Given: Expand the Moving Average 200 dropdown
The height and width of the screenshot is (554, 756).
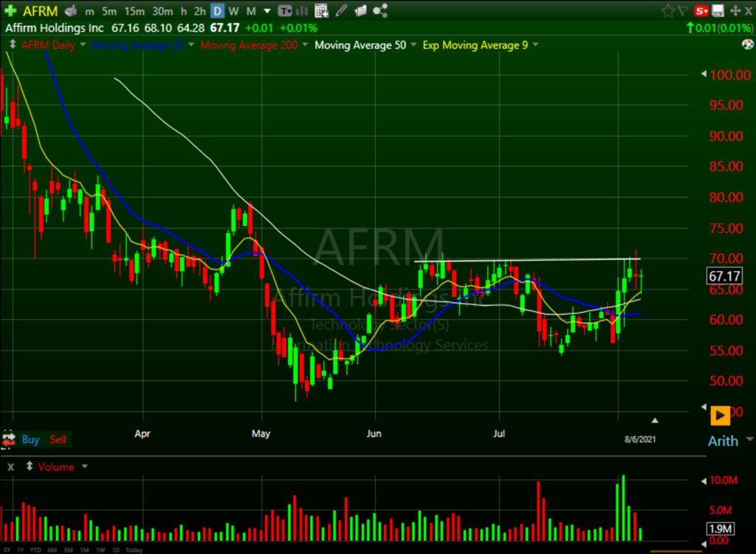Looking at the screenshot, I should 305,45.
